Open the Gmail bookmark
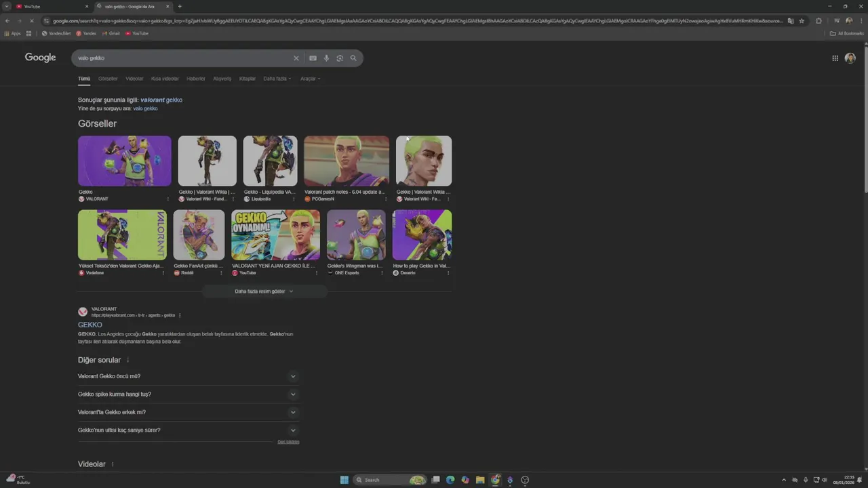 [x=111, y=33]
